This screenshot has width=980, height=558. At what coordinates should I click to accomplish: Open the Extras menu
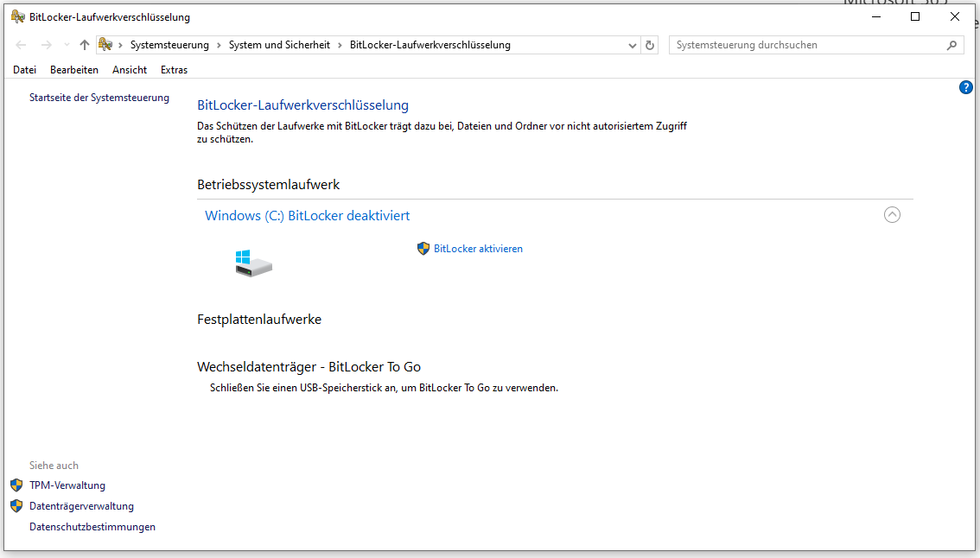pyautogui.click(x=174, y=70)
